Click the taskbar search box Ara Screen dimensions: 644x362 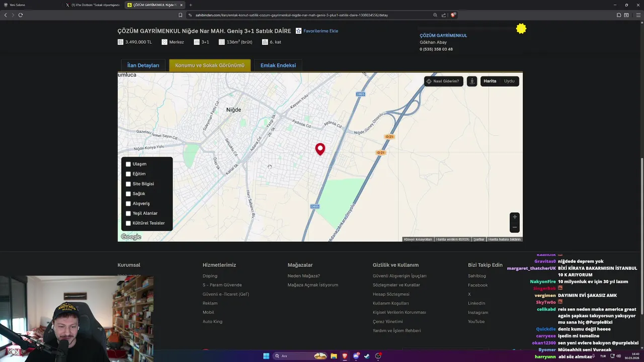300,356
